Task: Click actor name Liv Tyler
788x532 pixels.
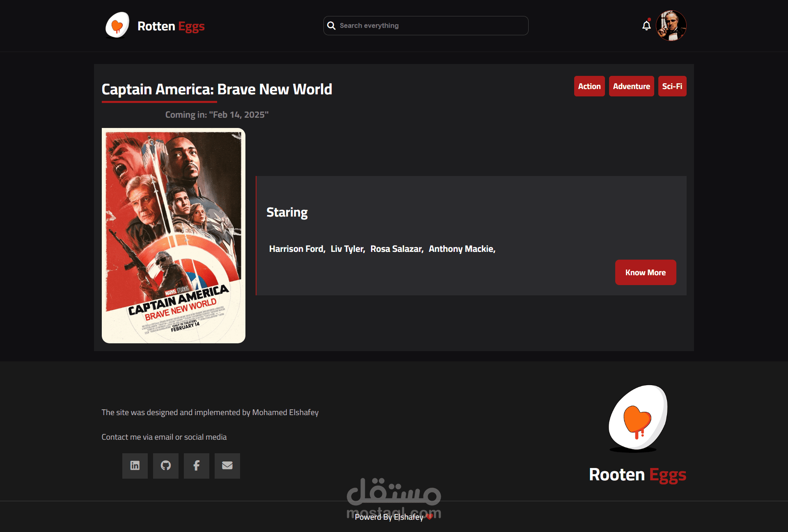Action: [347, 249]
